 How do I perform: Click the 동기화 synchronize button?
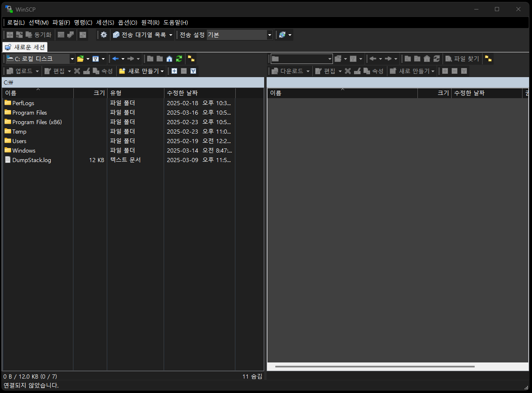coord(38,35)
